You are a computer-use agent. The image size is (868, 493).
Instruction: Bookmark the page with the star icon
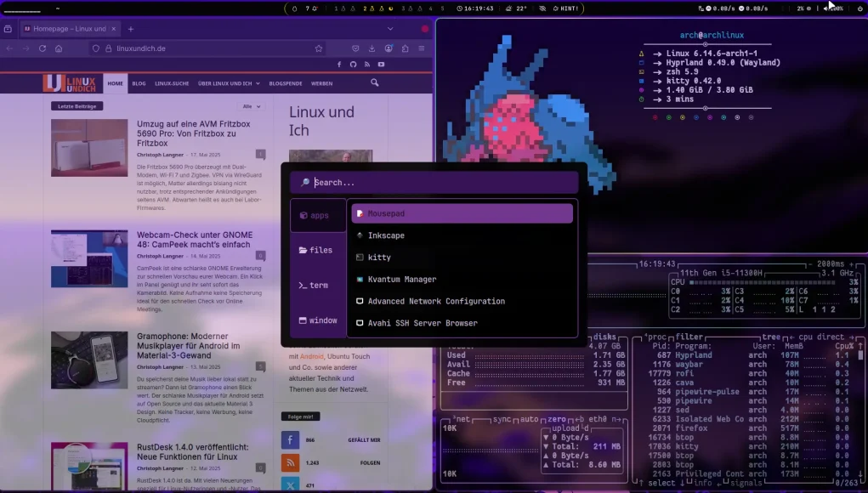tap(319, 48)
